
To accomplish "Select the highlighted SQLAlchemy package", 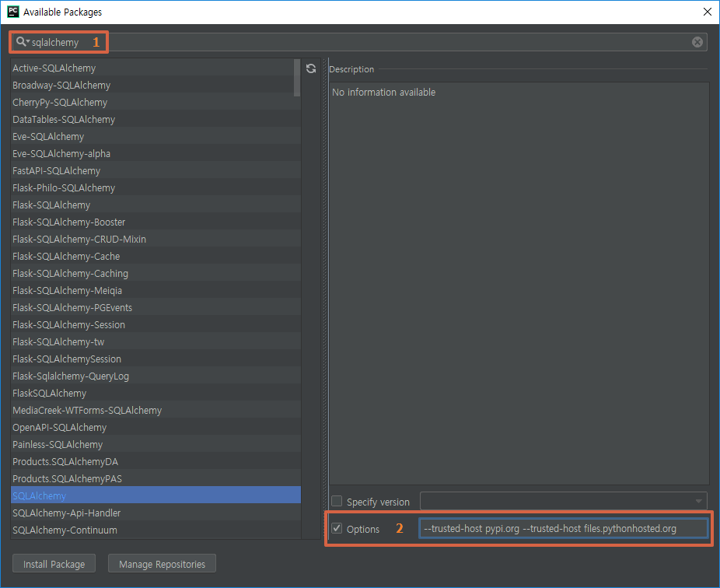I will click(156, 495).
